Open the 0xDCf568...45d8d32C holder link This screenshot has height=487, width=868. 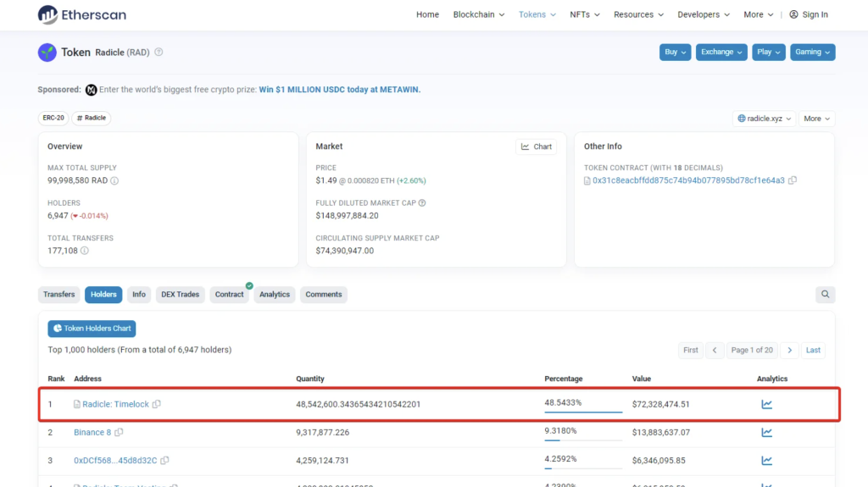115,461
